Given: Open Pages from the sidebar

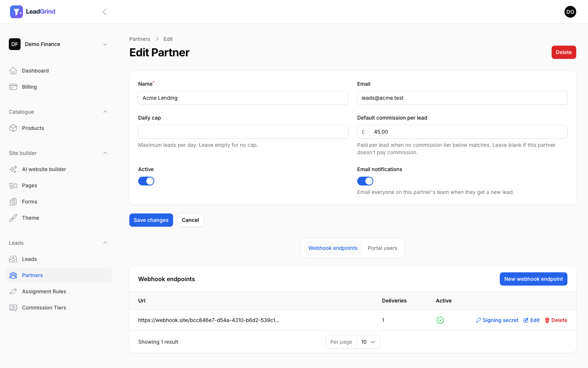Looking at the screenshot, I should [x=59, y=185].
